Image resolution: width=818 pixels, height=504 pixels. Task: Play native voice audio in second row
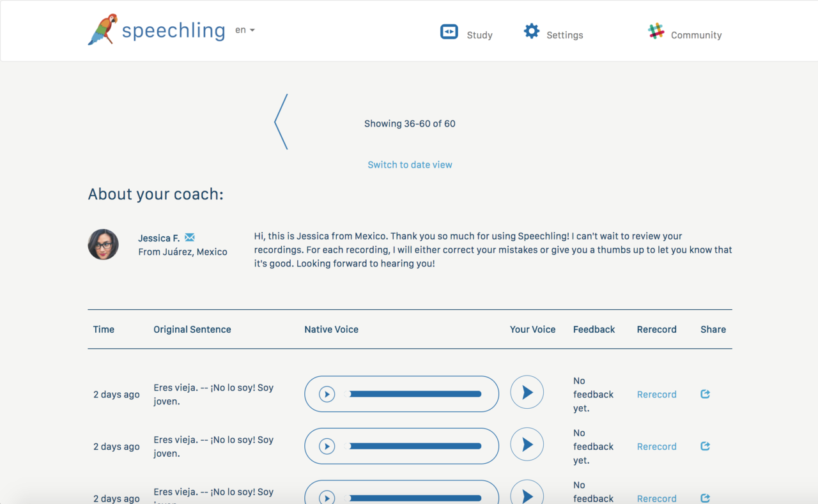pos(327,447)
